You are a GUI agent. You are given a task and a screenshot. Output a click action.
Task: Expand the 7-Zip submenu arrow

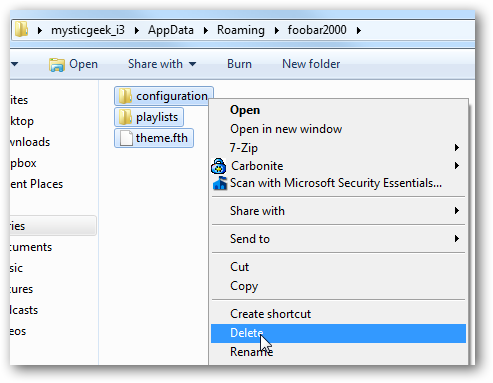tap(457, 148)
